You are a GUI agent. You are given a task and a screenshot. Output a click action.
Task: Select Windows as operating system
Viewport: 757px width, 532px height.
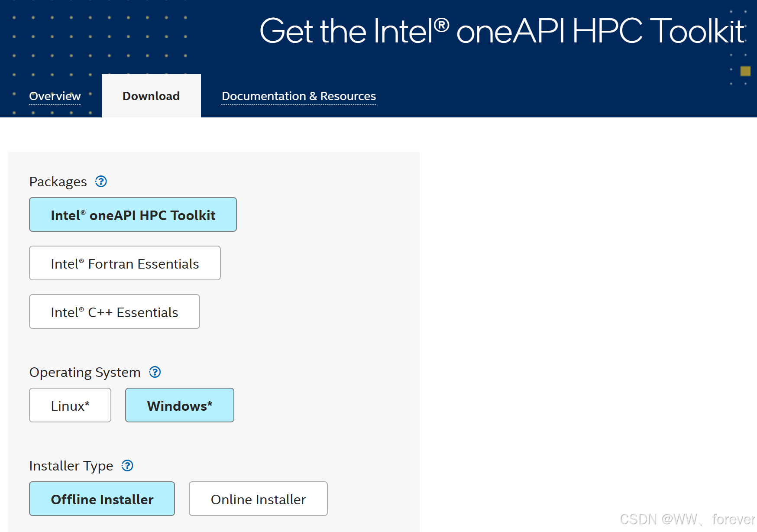pos(180,405)
